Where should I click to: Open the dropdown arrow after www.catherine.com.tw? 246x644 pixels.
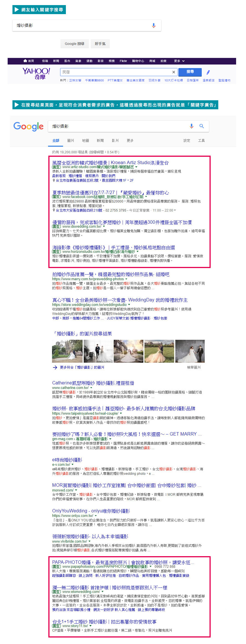(x=91, y=388)
